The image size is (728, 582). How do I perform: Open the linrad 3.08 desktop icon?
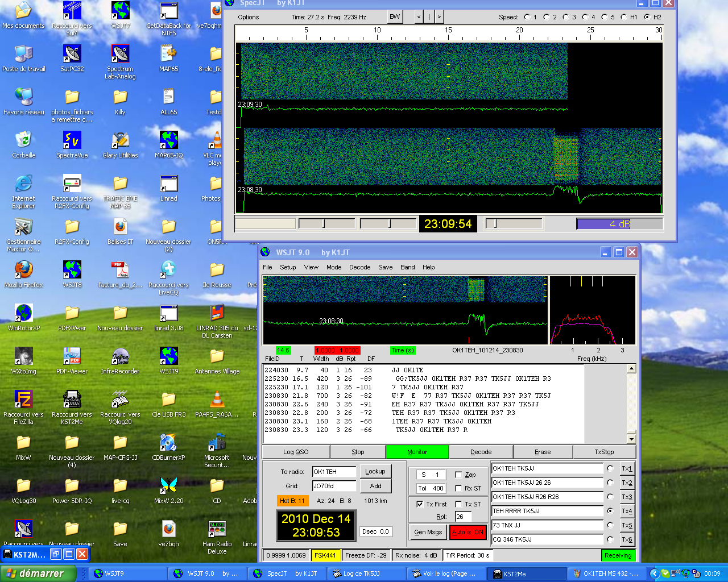(168, 318)
